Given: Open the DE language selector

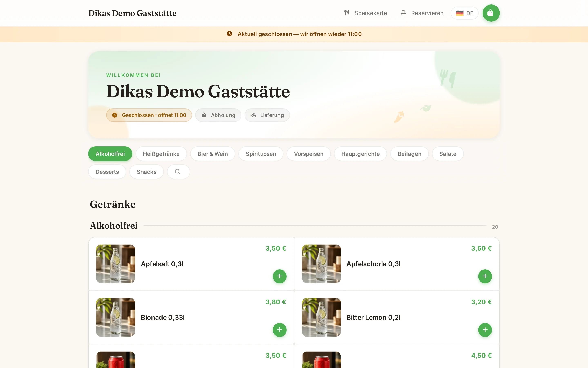Looking at the screenshot, I should coord(464,13).
